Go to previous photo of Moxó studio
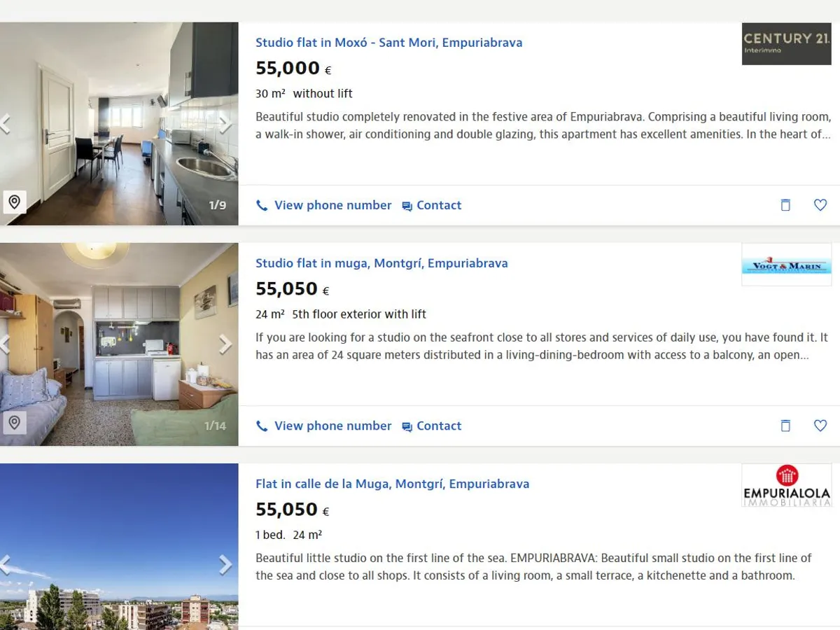 (6, 124)
